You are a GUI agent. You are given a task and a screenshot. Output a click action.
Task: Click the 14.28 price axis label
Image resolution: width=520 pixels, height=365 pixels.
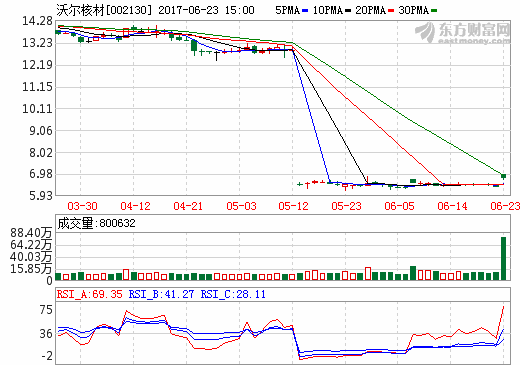tap(37, 21)
